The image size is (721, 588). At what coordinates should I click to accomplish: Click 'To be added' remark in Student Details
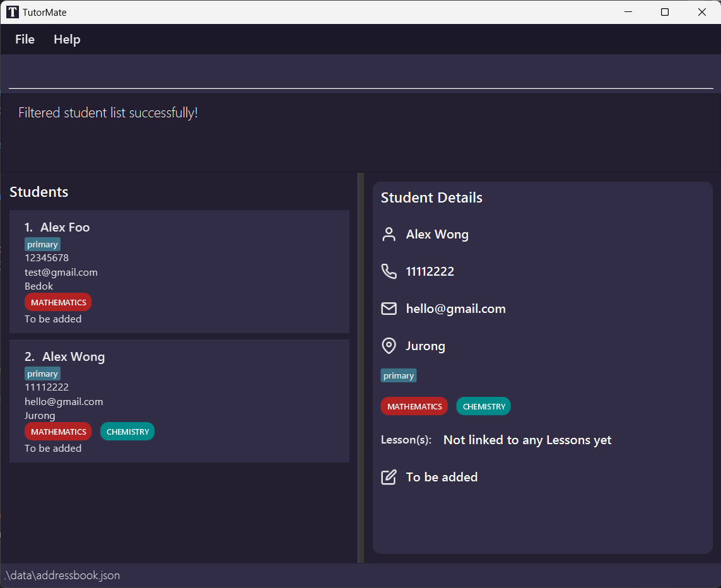pos(442,477)
